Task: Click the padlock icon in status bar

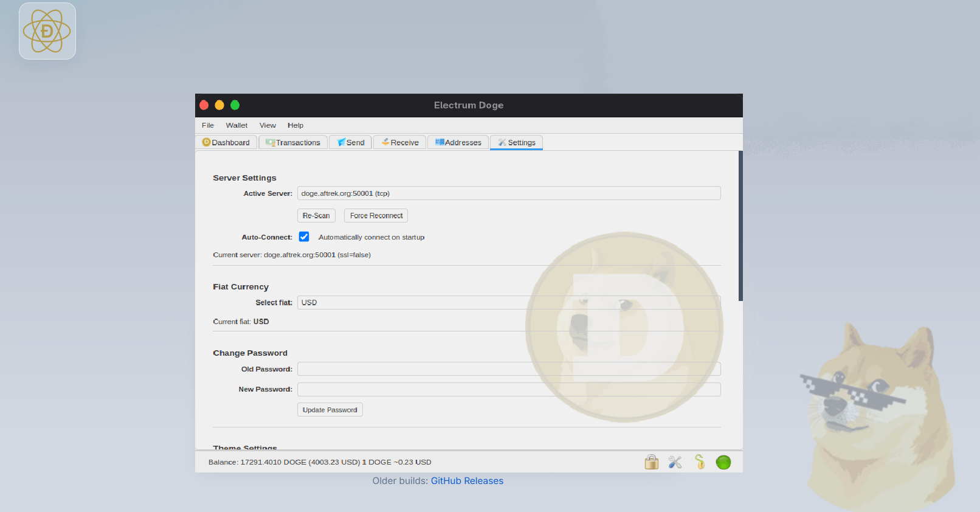Action: pyautogui.click(x=651, y=462)
